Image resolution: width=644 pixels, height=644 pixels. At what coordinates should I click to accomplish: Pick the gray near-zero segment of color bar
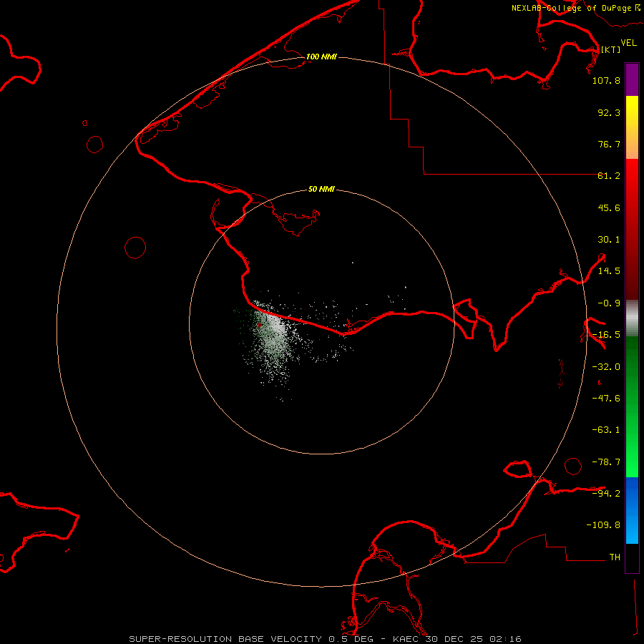632,318
